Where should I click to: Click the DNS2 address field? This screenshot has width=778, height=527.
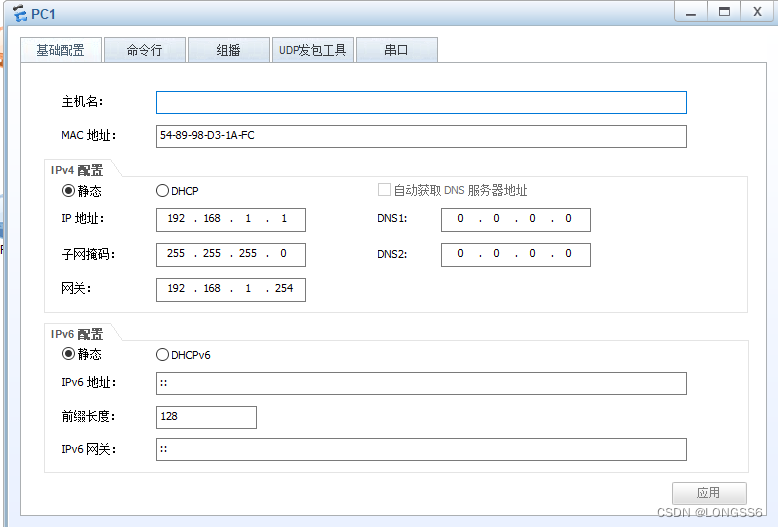pos(516,254)
